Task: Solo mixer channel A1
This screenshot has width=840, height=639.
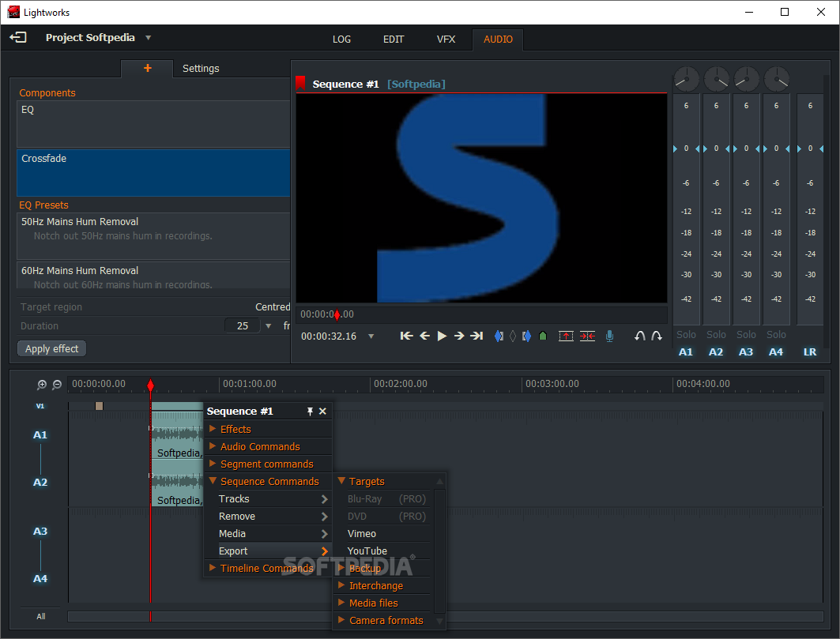Action: 686,335
